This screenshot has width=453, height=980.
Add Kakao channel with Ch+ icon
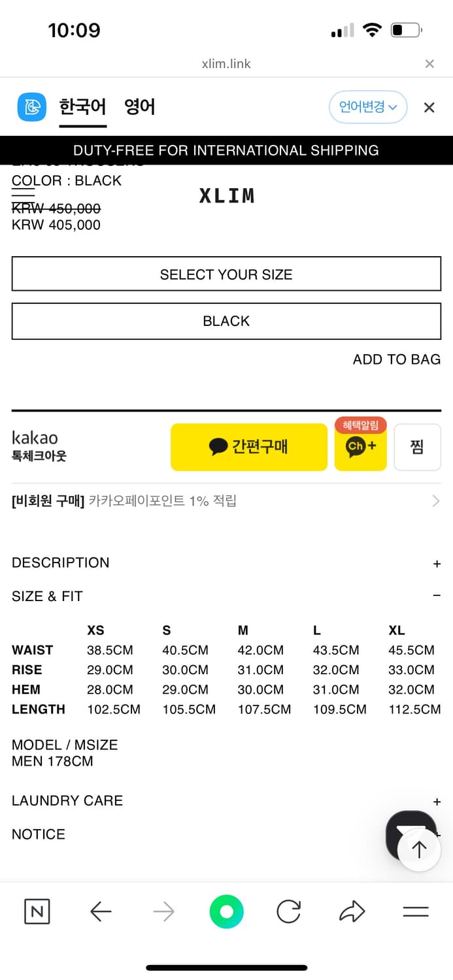point(361,447)
